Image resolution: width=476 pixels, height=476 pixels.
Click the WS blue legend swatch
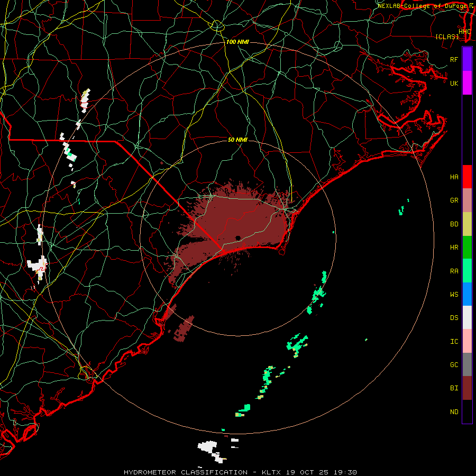[x=467, y=294]
